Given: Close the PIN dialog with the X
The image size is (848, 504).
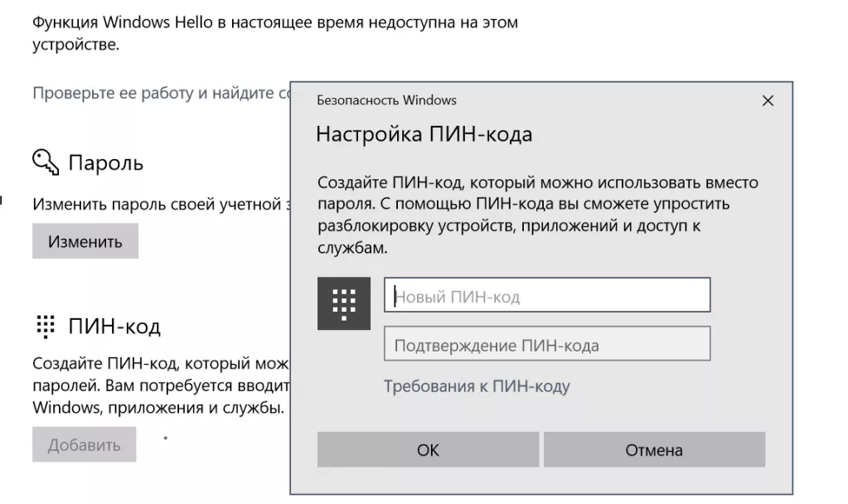Looking at the screenshot, I should coord(767,100).
